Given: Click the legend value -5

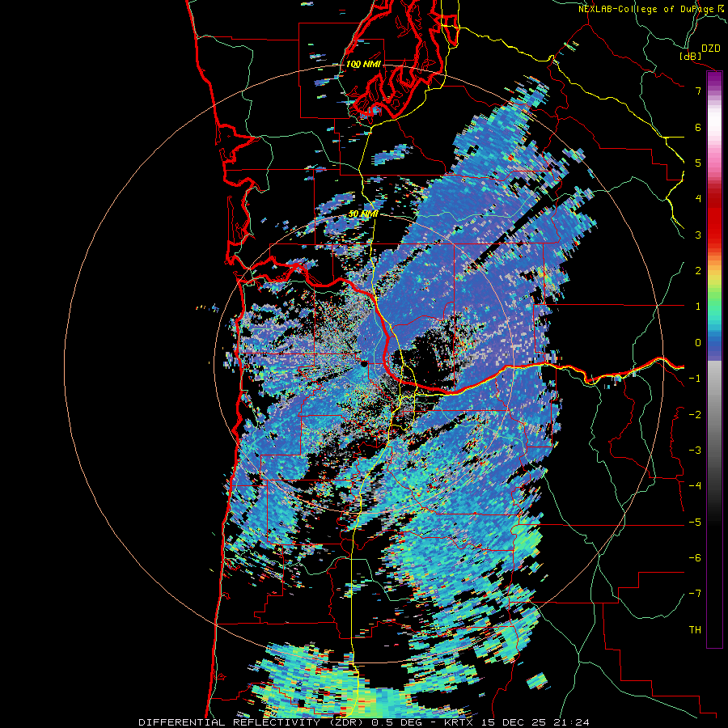Looking at the screenshot, I should (695, 522).
